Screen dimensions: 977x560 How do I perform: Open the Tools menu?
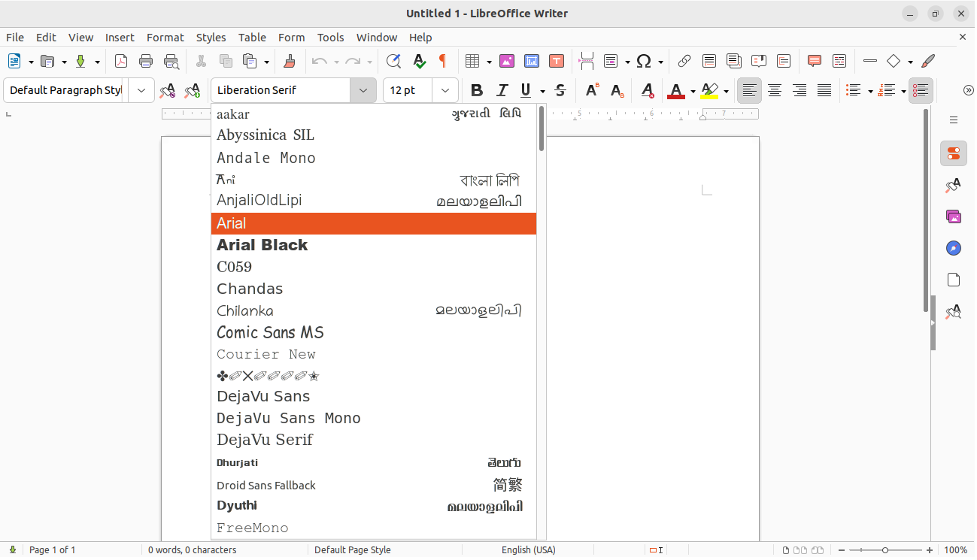(x=330, y=37)
